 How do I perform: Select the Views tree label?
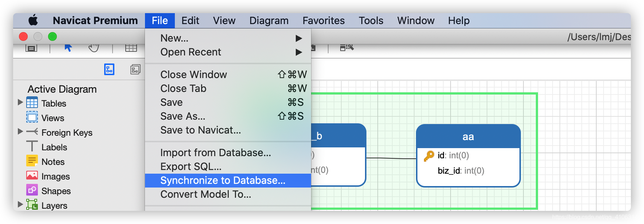[x=53, y=118]
